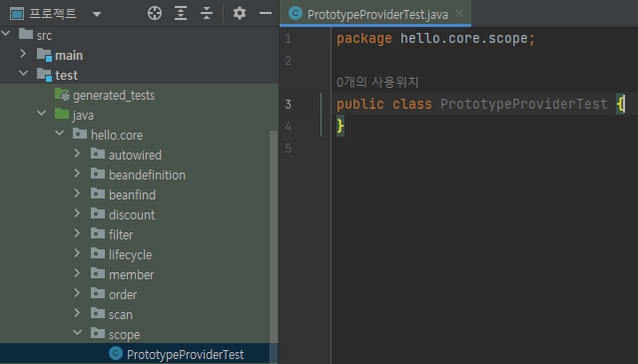The height and width of the screenshot is (364, 638).
Task: Click line number 5 in the gutter
Action: 289,149
